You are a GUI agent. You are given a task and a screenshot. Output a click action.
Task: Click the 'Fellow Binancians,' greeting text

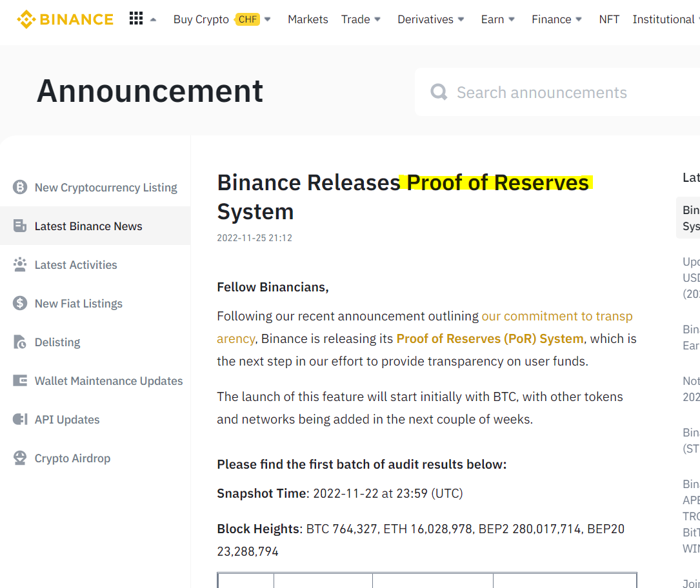(x=273, y=287)
